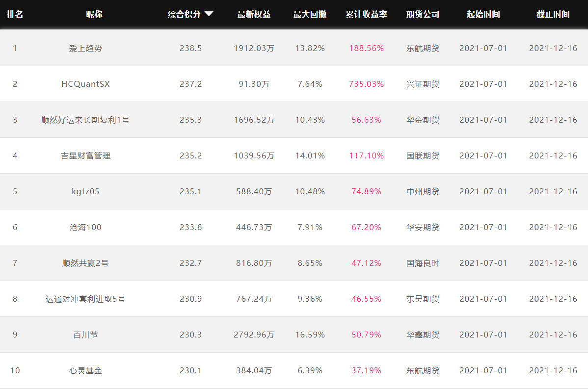Select nickname 爱上趋势

point(85,49)
